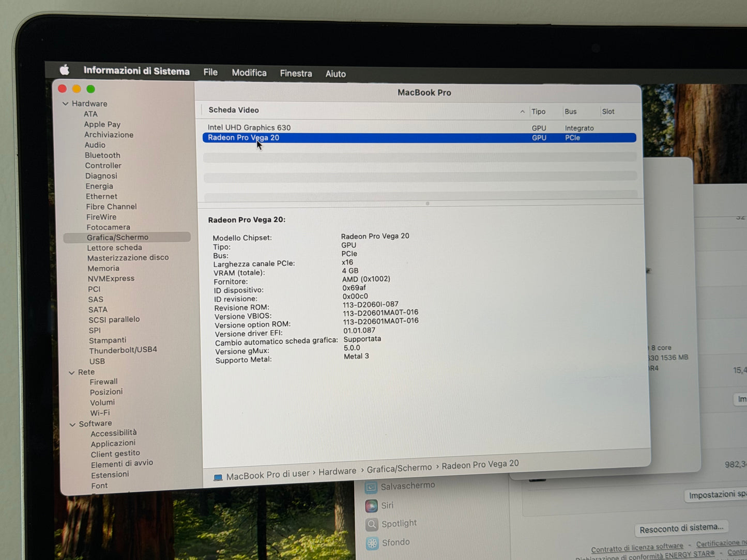Select Controller in the sidebar
This screenshot has width=747, height=560.
(x=103, y=166)
